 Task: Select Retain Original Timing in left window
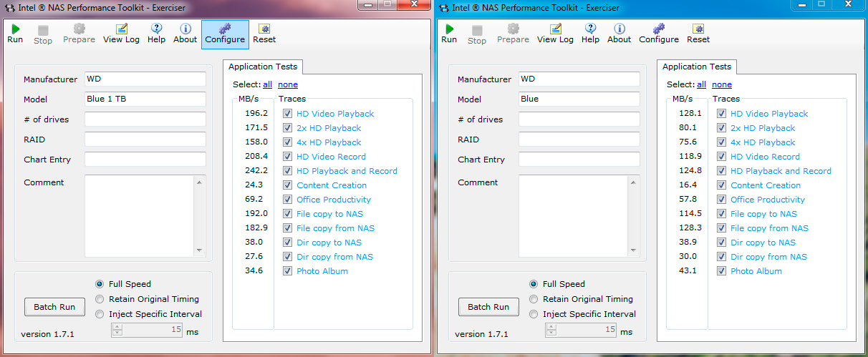(100, 299)
